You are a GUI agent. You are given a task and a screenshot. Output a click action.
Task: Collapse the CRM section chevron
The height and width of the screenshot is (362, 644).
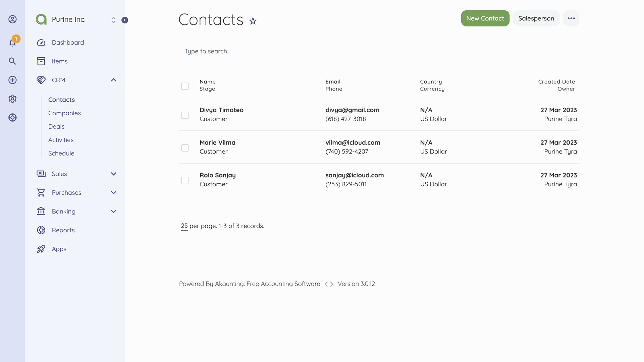[113, 80]
